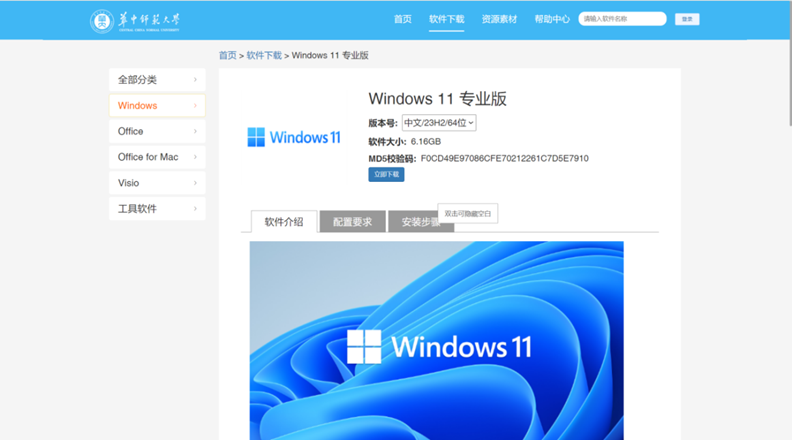The image size is (792, 440).
Task: Click the software name search field
Action: [622, 19]
